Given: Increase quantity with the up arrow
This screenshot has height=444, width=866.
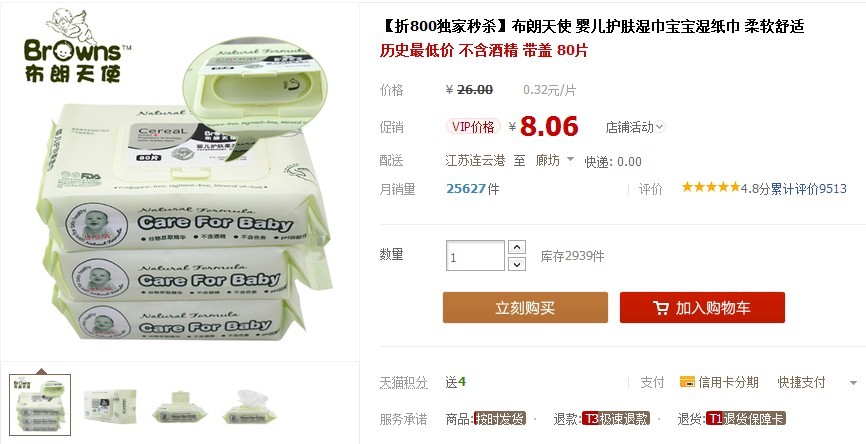Looking at the screenshot, I should click(x=516, y=247).
